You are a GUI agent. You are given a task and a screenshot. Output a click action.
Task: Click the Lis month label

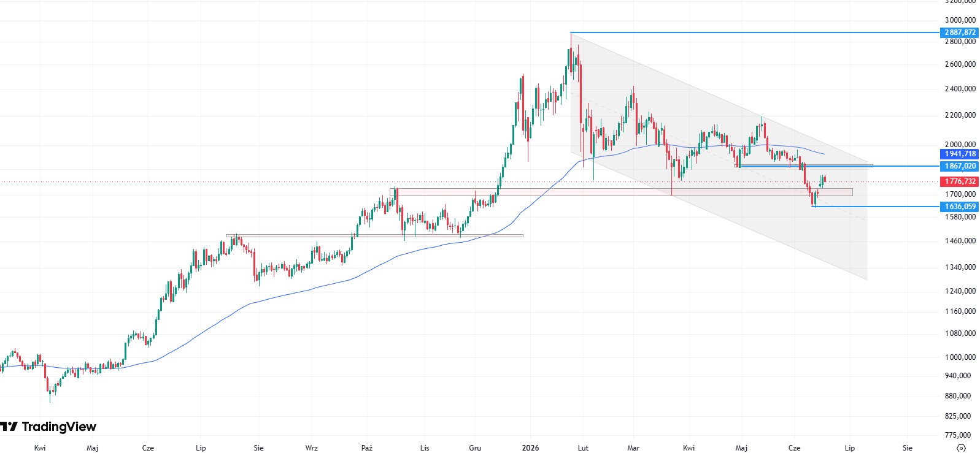425,447
